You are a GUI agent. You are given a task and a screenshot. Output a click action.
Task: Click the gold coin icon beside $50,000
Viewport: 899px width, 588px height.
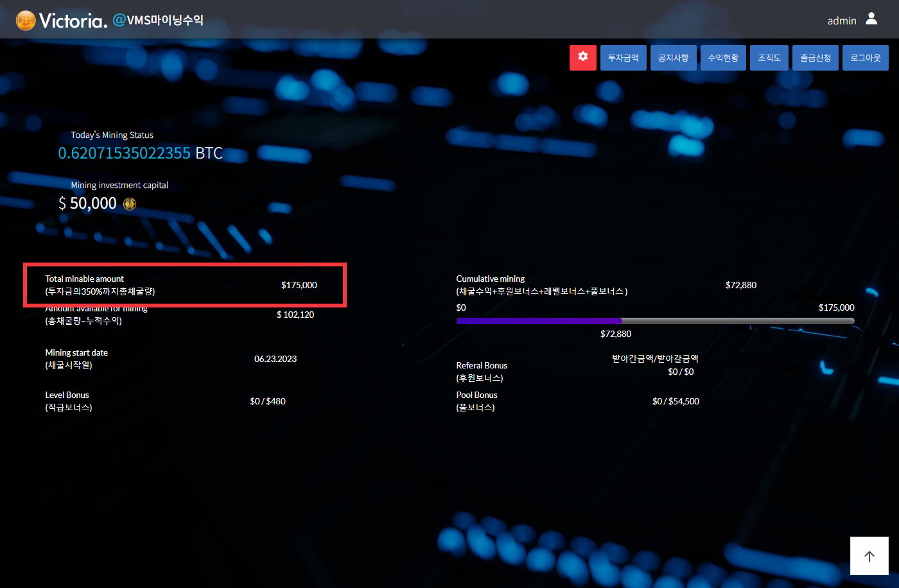click(x=130, y=204)
